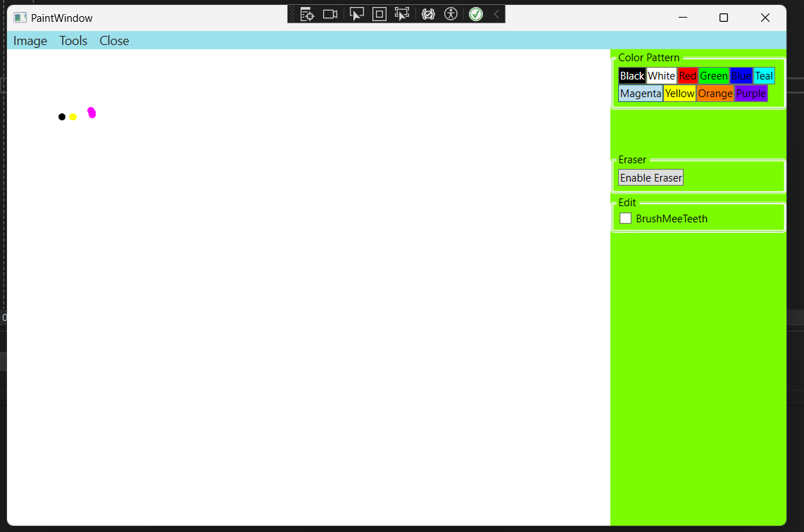Run the accessibility scan person icon

click(451, 14)
